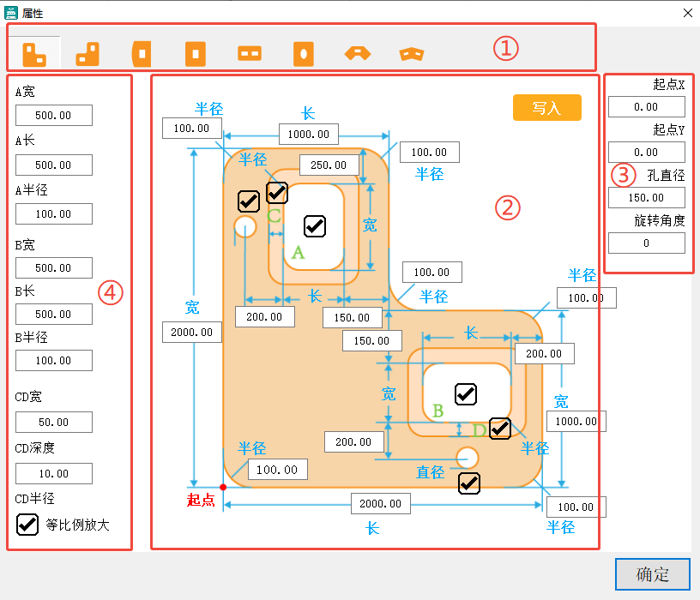The width and height of the screenshot is (700, 600).
Task: Toggle the 等比例放大 checkbox
Action: click(x=27, y=525)
